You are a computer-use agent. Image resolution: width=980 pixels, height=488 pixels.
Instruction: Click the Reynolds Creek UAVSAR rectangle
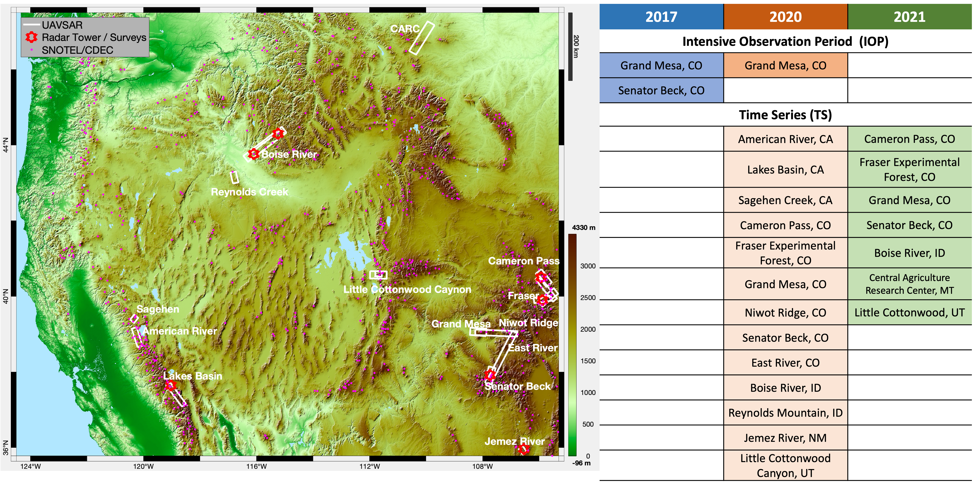234,177
